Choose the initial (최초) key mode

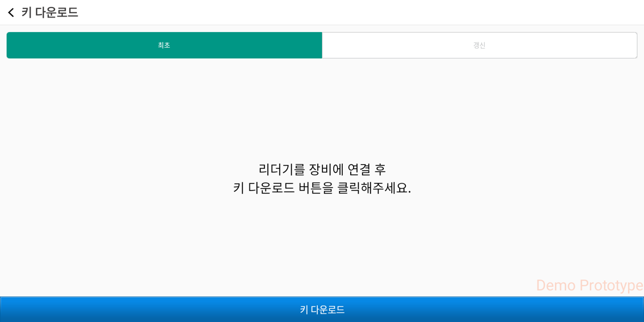pos(164,45)
